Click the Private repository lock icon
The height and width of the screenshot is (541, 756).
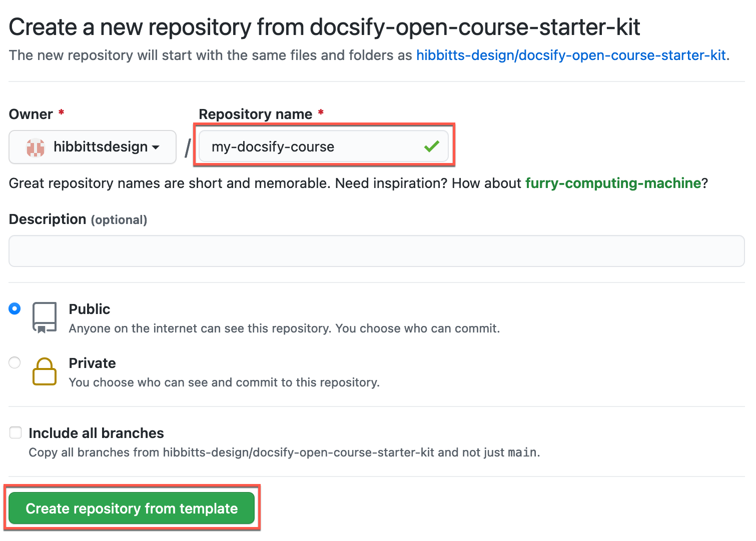pyautogui.click(x=45, y=371)
